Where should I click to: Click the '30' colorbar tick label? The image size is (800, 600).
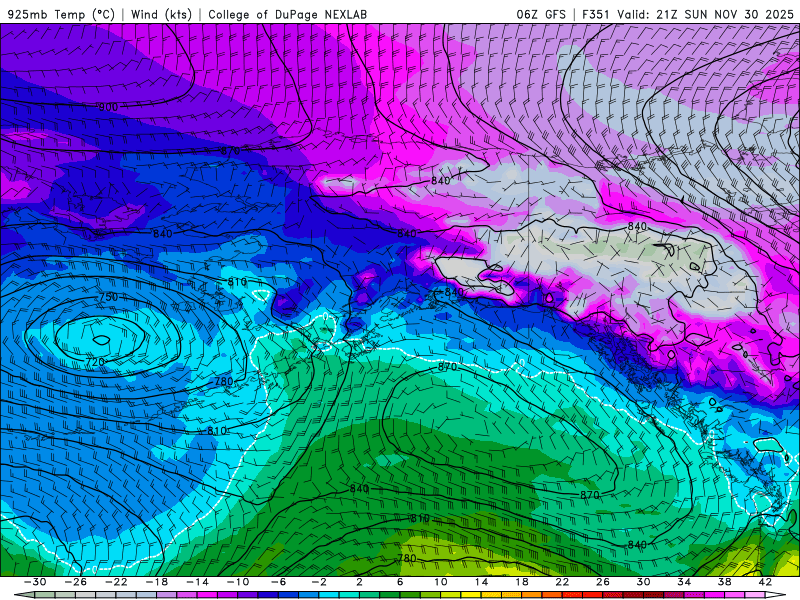[x=643, y=582]
